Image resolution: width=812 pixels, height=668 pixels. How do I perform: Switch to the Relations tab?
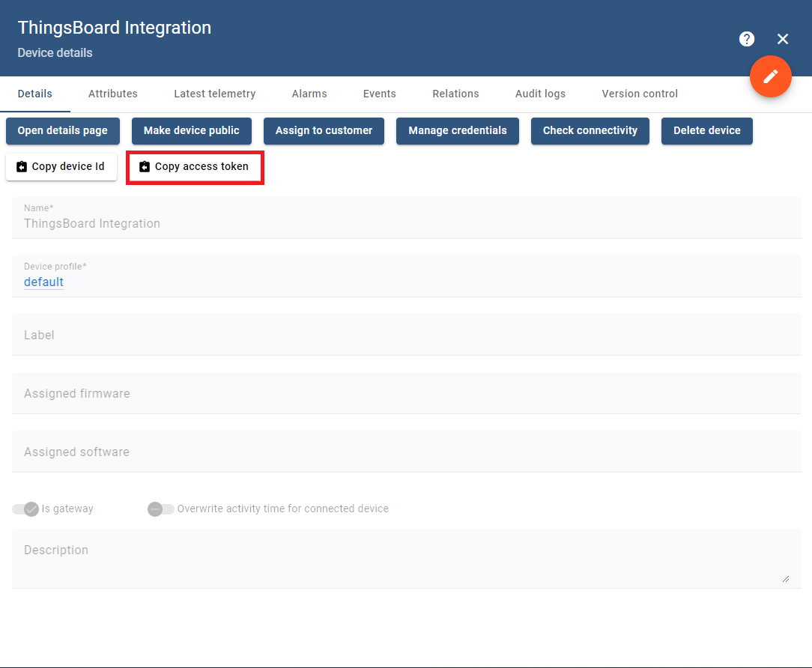point(455,94)
